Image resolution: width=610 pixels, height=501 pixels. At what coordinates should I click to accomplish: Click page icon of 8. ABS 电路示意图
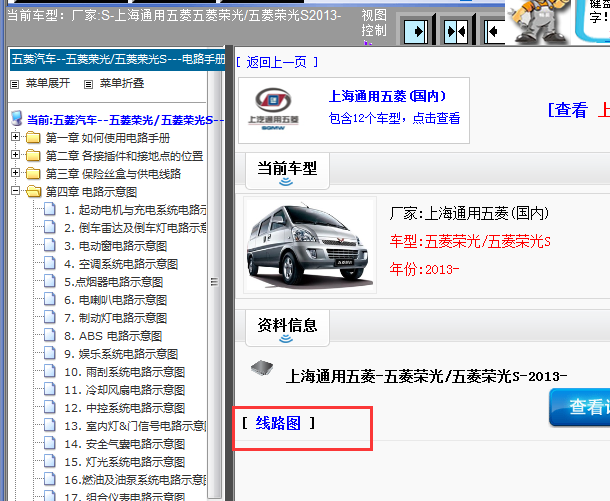click(50, 335)
